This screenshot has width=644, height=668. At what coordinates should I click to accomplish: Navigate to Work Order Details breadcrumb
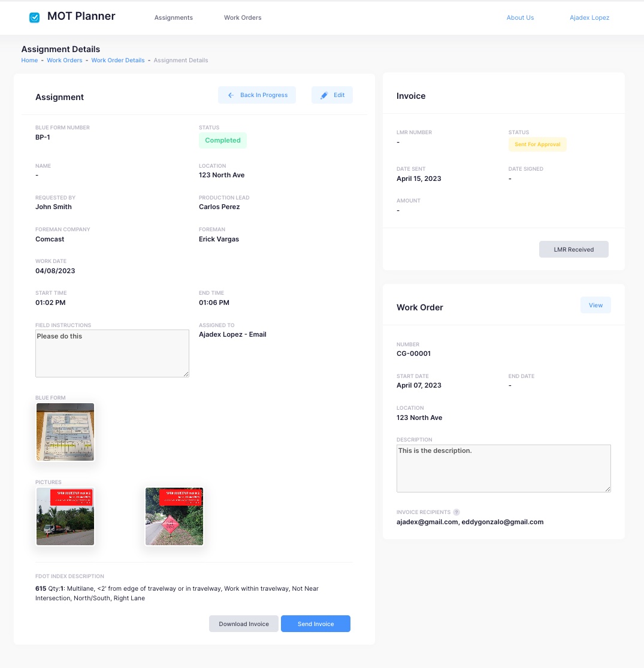click(x=117, y=61)
